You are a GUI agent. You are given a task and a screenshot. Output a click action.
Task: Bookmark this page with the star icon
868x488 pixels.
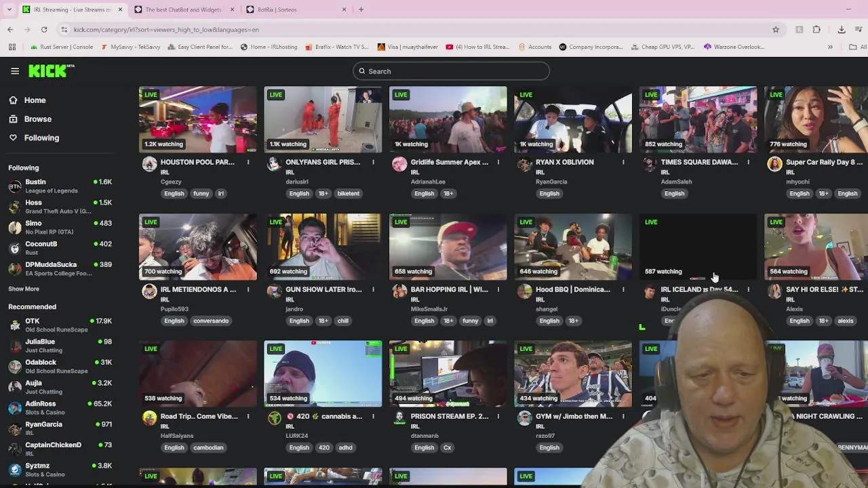pos(776,29)
